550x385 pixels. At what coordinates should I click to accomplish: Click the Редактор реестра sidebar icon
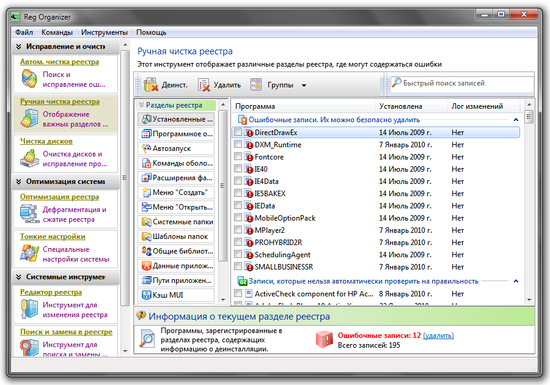(29, 309)
